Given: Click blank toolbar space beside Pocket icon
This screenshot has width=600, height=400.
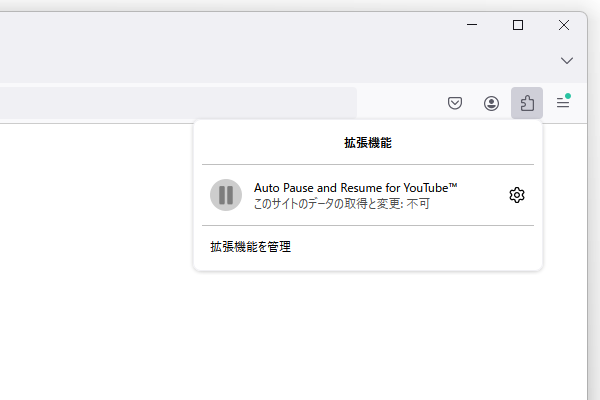Looking at the screenshot, I should coord(400,103).
